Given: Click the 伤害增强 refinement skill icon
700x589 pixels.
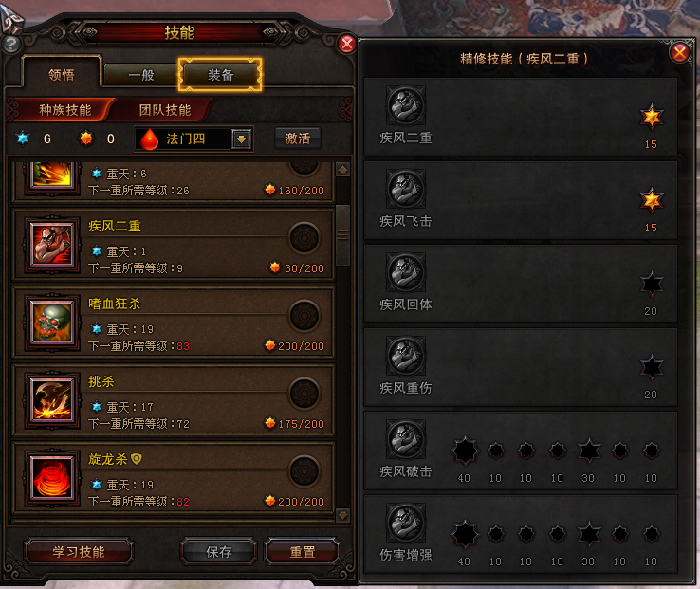Looking at the screenshot, I should [406, 523].
